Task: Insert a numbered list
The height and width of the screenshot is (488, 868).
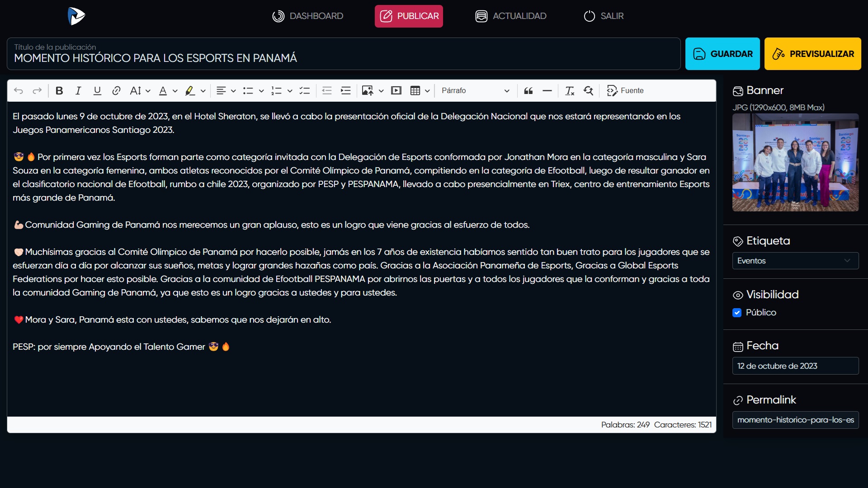Action: point(277,91)
